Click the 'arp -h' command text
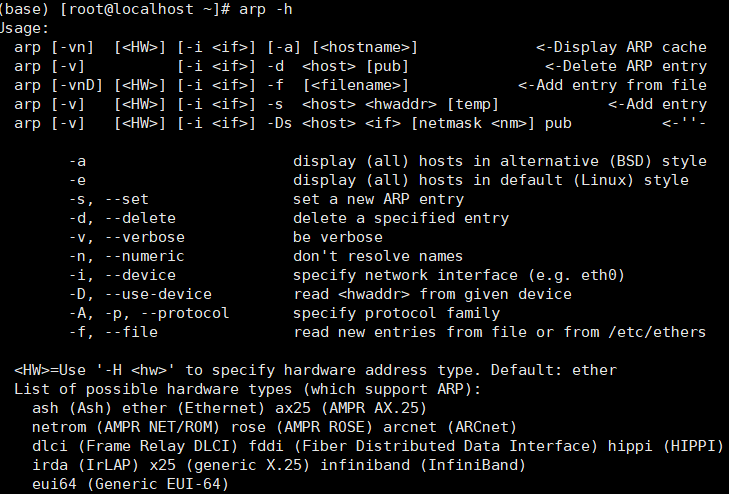The image size is (729, 494). (x=265, y=9)
